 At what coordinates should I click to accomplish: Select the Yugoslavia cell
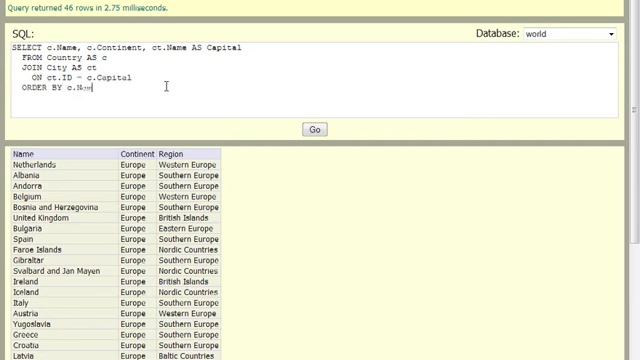coord(65,324)
